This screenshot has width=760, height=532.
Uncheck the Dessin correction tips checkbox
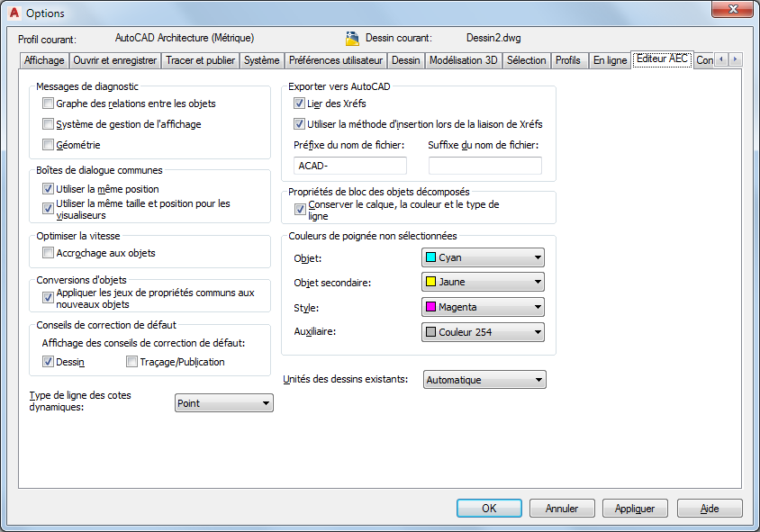coord(48,362)
